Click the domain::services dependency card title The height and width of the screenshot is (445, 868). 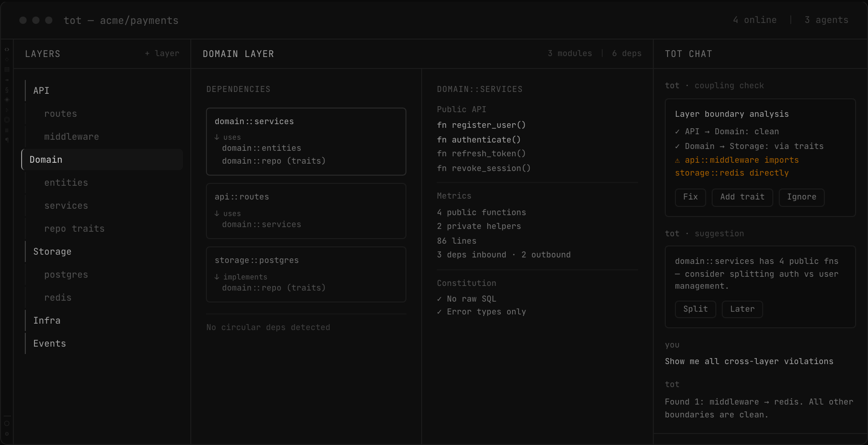click(x=254, y=121)
